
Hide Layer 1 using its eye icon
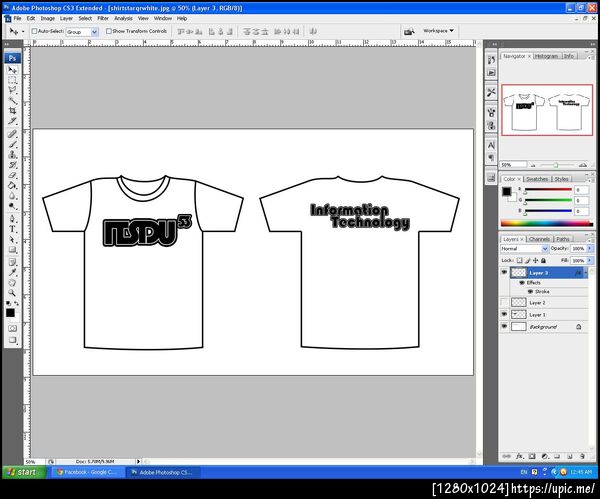coord(504,314)
